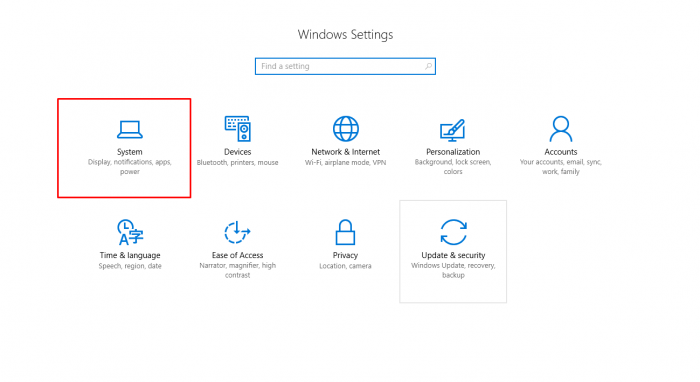Click the magnifier search icon
The image size is (700, 382).
point(428,66)
